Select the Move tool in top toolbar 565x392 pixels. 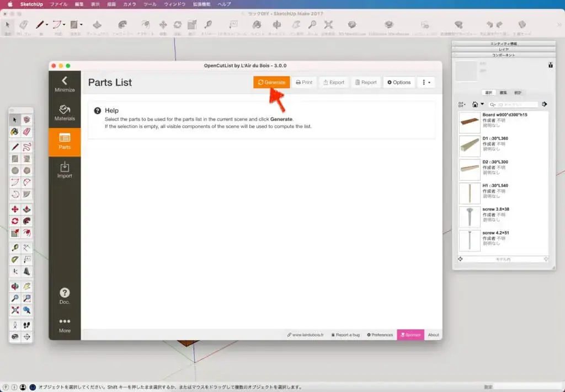(x=163, y=25)
